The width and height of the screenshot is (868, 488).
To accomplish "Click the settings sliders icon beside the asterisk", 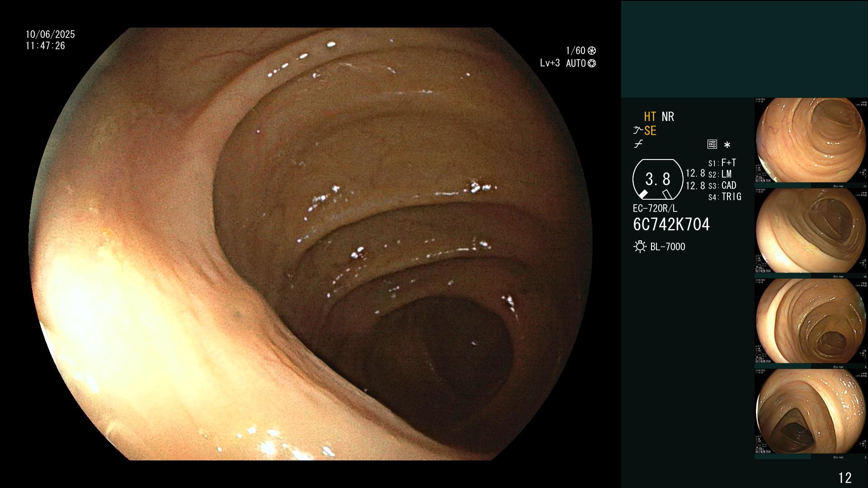I will coord(712,145).
